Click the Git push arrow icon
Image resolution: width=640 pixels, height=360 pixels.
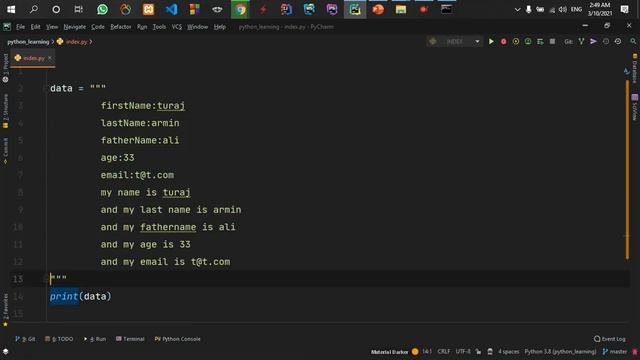pos(593,41)
